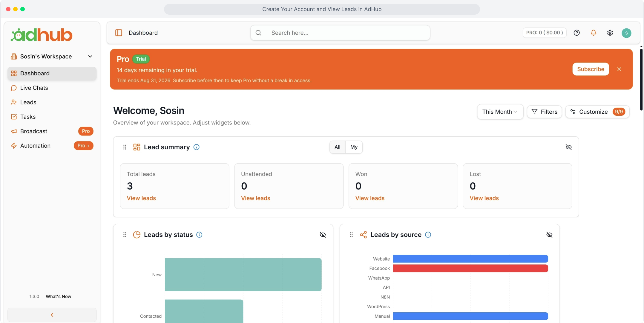
Task: Click the green Trial badge
Action: click(141, 59)
